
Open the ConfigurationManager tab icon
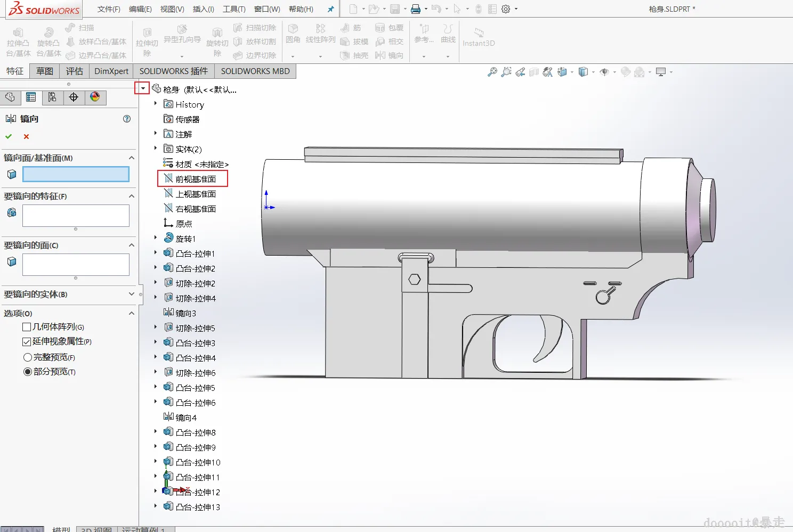pos(52,97)
